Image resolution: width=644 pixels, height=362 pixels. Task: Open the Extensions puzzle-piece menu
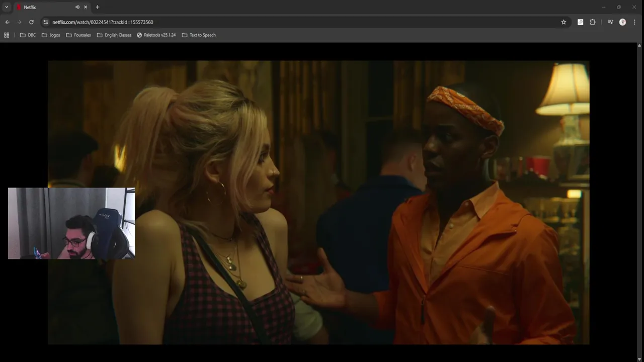coord(593,22)
